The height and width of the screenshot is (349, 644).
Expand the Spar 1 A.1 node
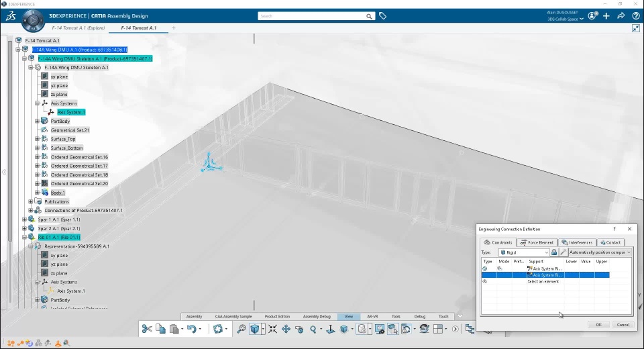coord(25,219)
